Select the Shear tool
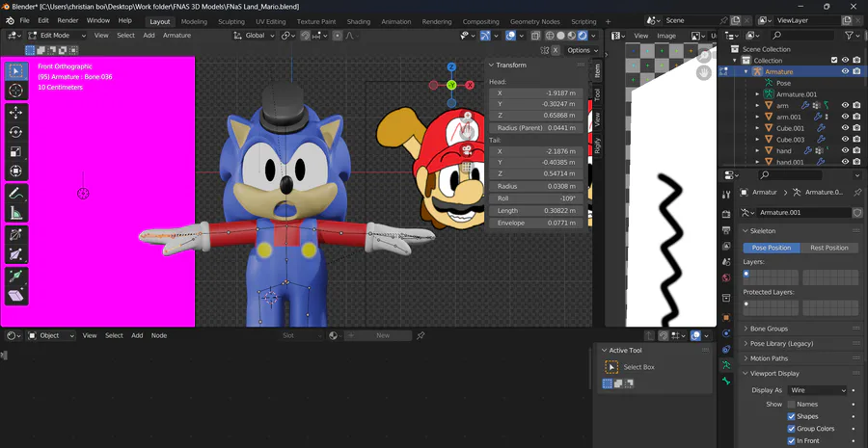The image size is (868, 448). click(x=16, y=296)
